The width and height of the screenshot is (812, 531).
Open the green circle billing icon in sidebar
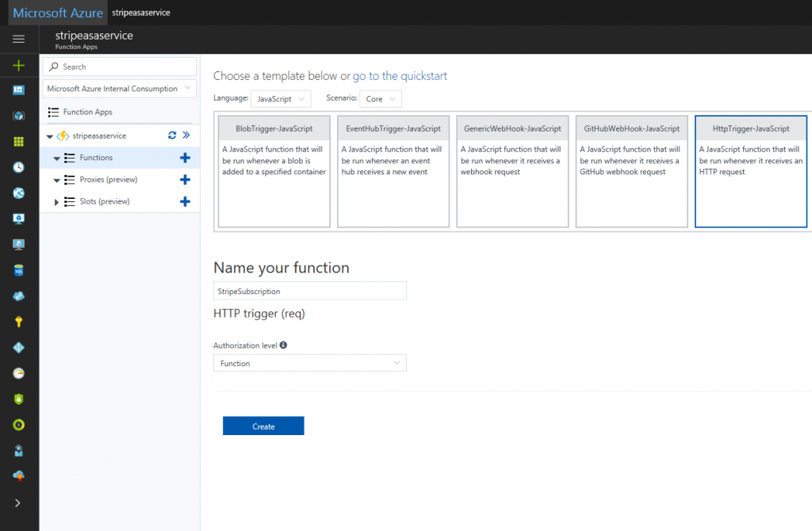tap(19, 425)
